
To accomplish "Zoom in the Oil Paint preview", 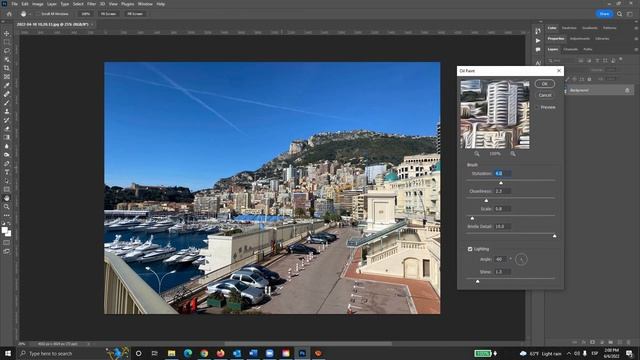I will coord(513,153).
